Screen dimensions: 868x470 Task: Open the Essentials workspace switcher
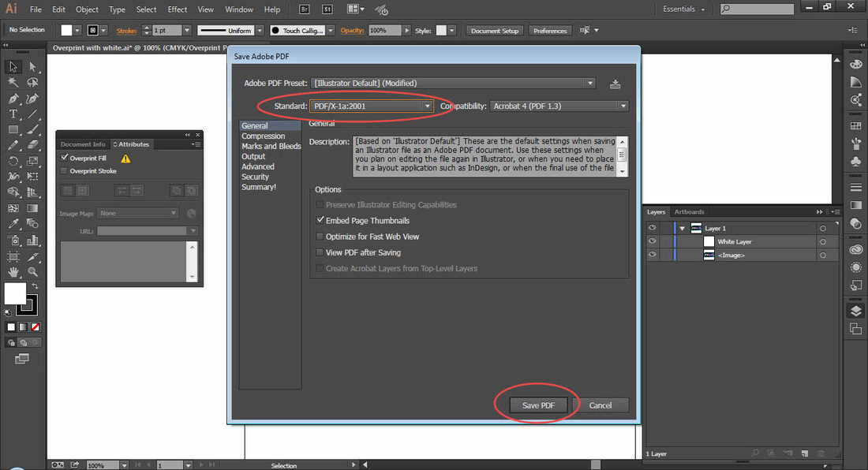click(x=684, y=9)
